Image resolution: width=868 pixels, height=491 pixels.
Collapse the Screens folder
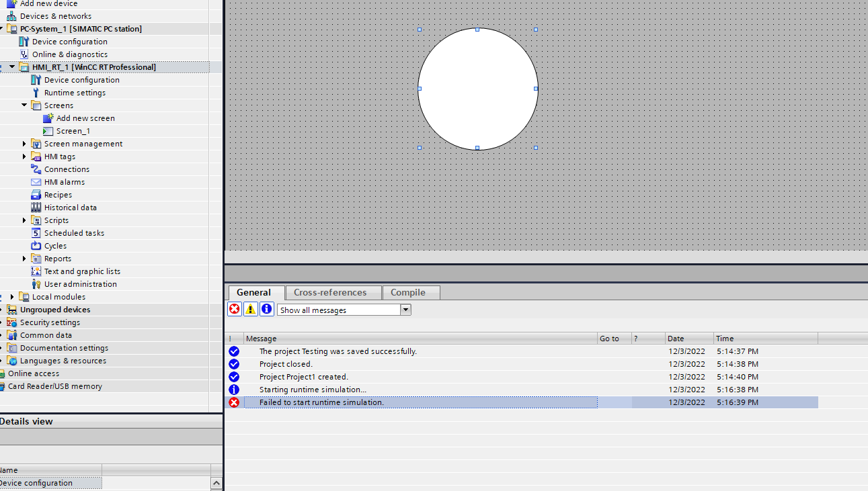tap(24, 105)
